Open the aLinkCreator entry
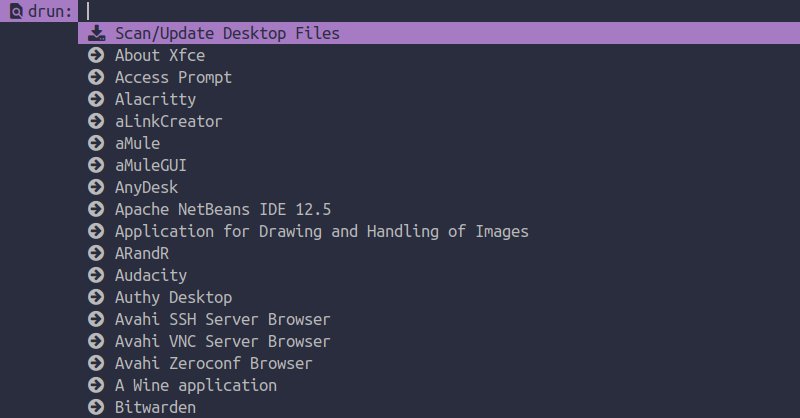The height and width of the screenshot is (418, 800). 439,121
